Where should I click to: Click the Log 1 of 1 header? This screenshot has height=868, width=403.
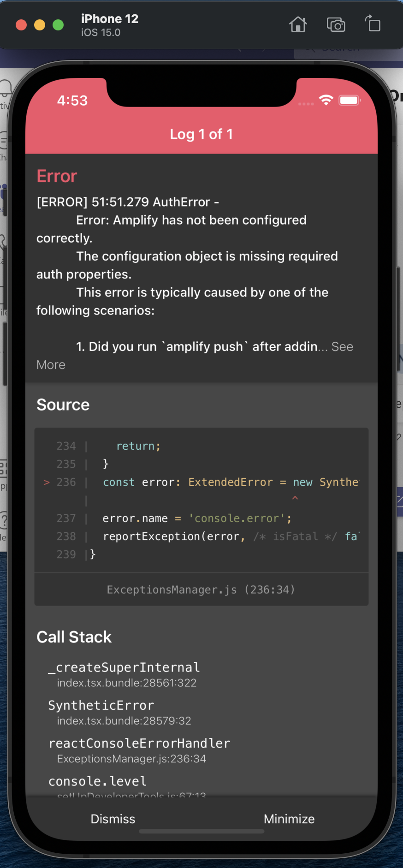[201, 134]
